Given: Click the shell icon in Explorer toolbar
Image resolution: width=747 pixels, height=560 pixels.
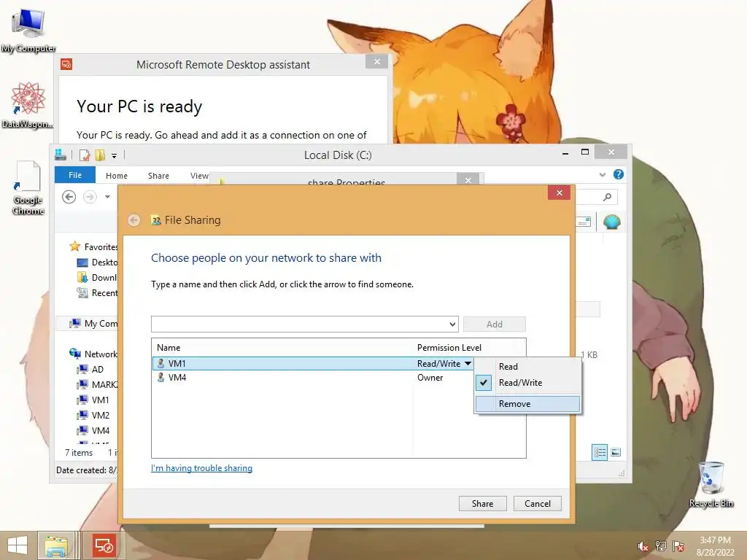Looking at the screenshot, I should click(x=612, y=222).
